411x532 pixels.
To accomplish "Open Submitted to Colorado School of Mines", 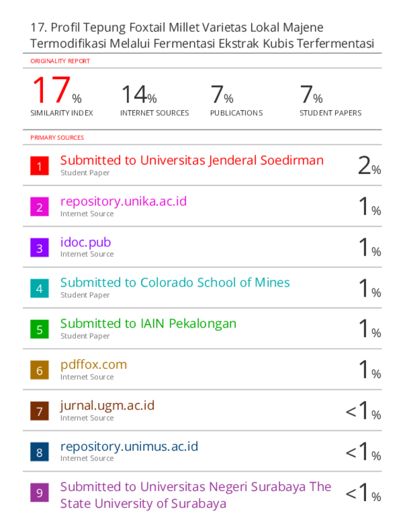I will [x=175, y=283].
